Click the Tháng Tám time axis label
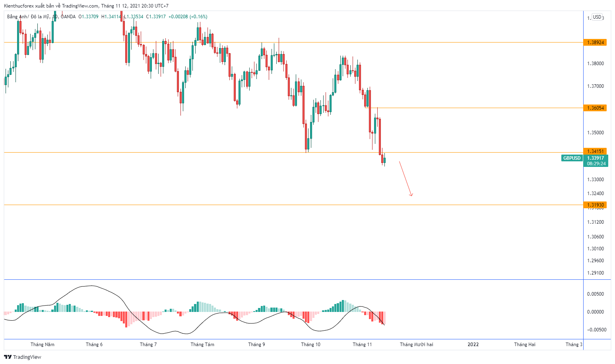 202,345
